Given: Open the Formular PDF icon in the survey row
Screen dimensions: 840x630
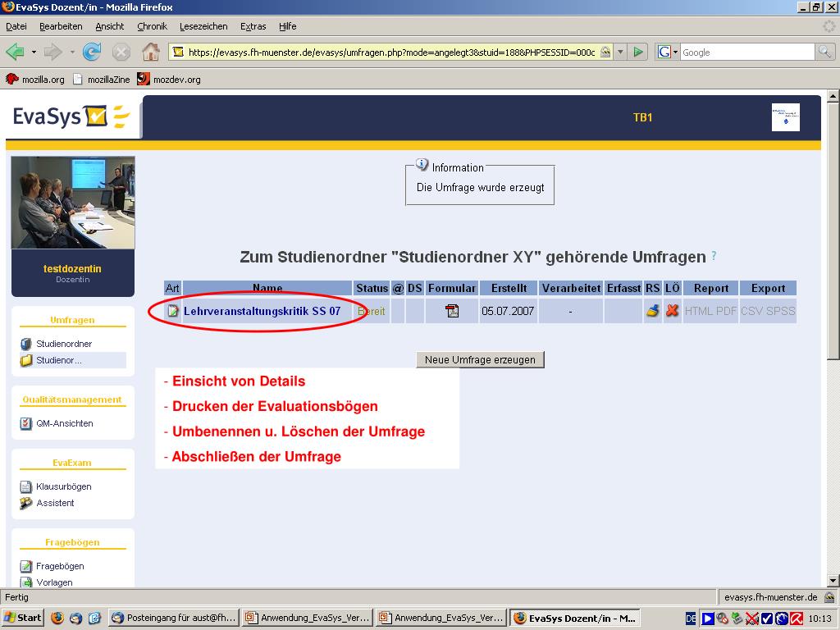Looking at the screenshot, I should 452,311.
